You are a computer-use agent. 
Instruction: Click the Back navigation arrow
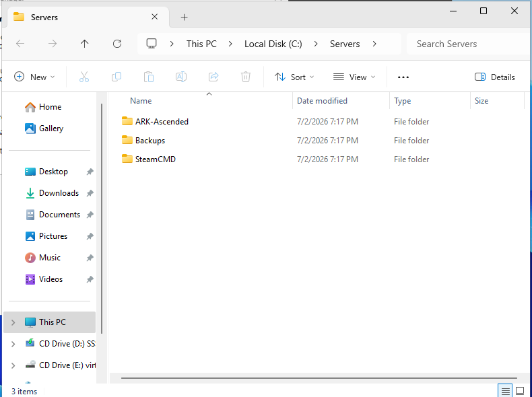point(20,44)
